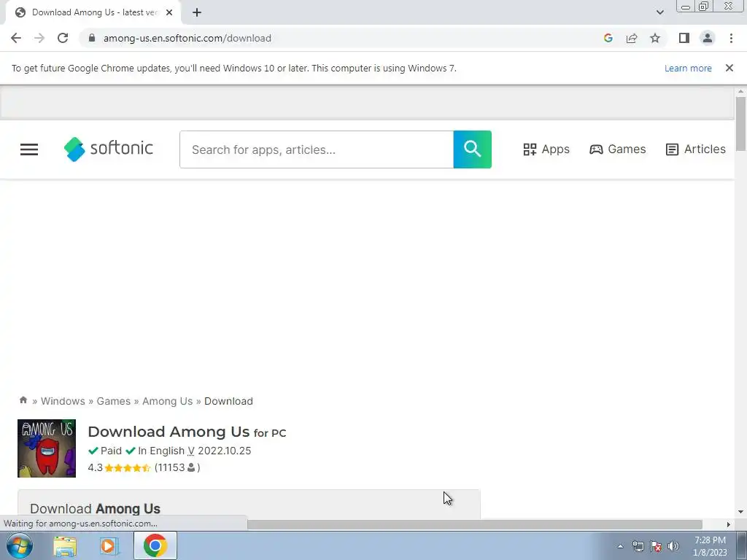
Task: Dismiss the Chrome update notification bar
Action: 729,68
